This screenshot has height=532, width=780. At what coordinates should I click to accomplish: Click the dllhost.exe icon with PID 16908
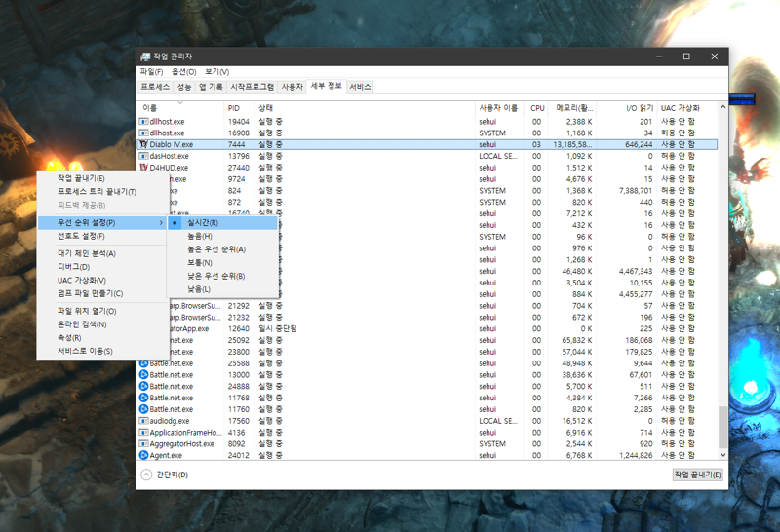[x=143, y=133]
